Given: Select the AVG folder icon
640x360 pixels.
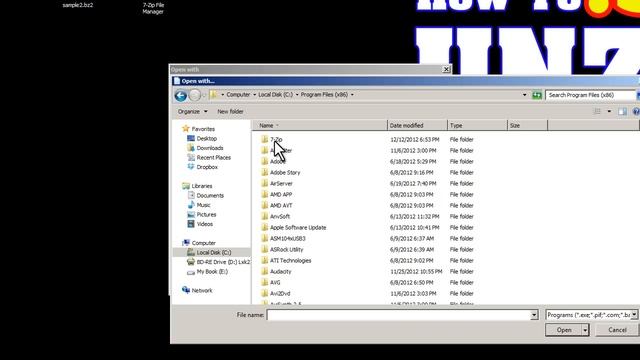Looking at the screenshot, I should tap(264, 283).
